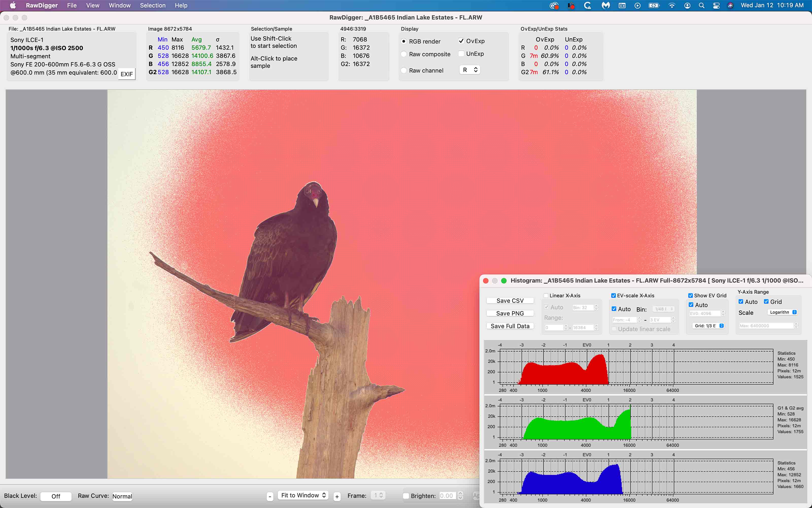The height and width of the screenshot is (508, 812).
Task: Select the Raw composite display mode
Action: pos(404,54)
